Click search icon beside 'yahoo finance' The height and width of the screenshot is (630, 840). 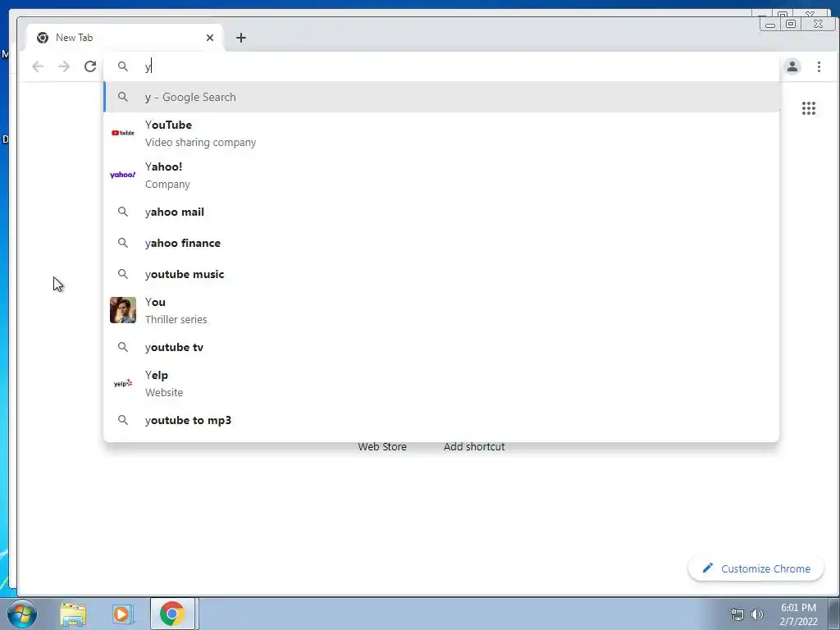(x=123, y=243)
